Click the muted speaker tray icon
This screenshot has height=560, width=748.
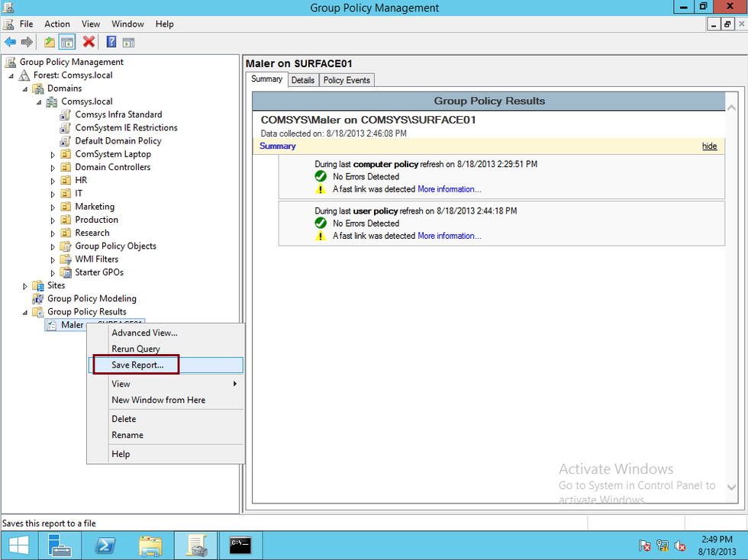[x=680, y=546]
